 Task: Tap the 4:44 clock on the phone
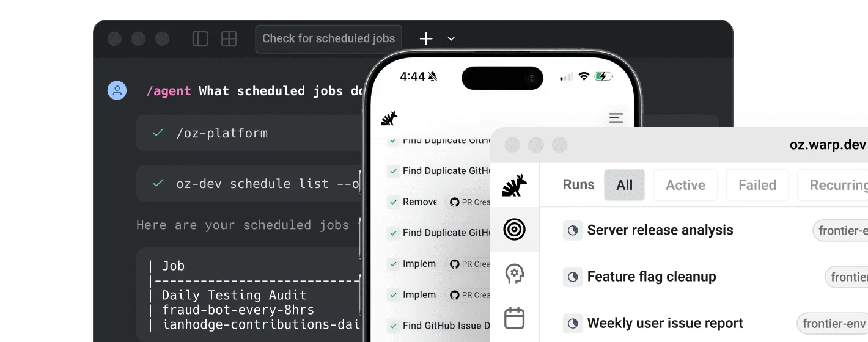click(x=412, y=76)
